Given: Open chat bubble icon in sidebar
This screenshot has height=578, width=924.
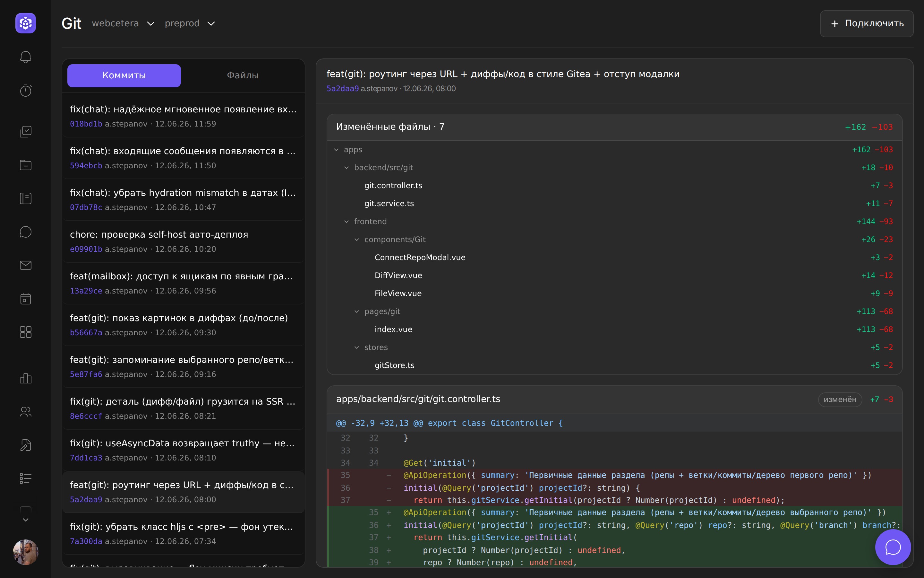Looking at the screenshot, I should pyautogui.click(x=26, y=232).
